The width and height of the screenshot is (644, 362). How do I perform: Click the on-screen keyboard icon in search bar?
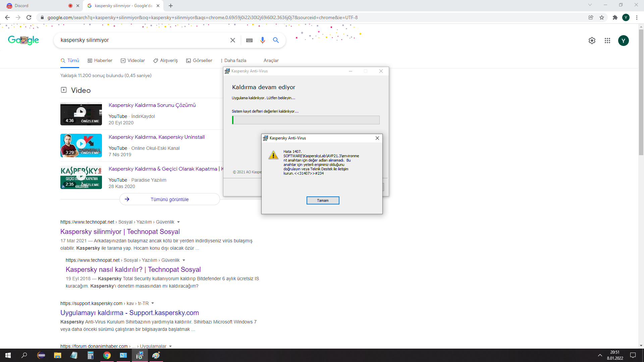(x=249, y=40)
